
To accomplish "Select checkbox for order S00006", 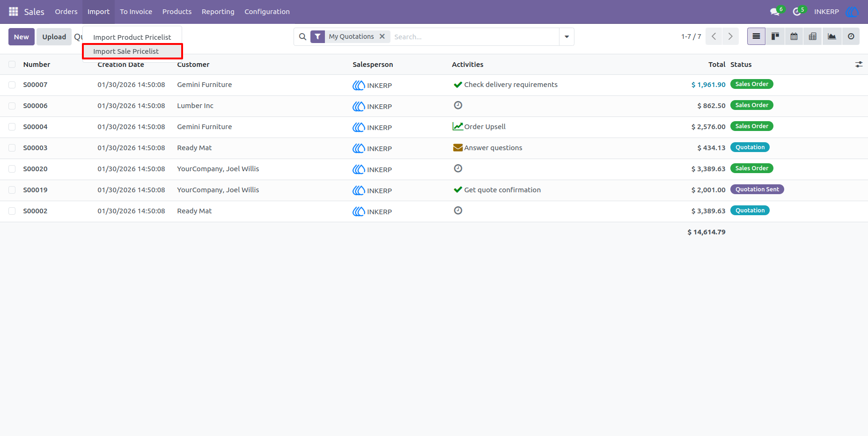I will coord(12,106).
